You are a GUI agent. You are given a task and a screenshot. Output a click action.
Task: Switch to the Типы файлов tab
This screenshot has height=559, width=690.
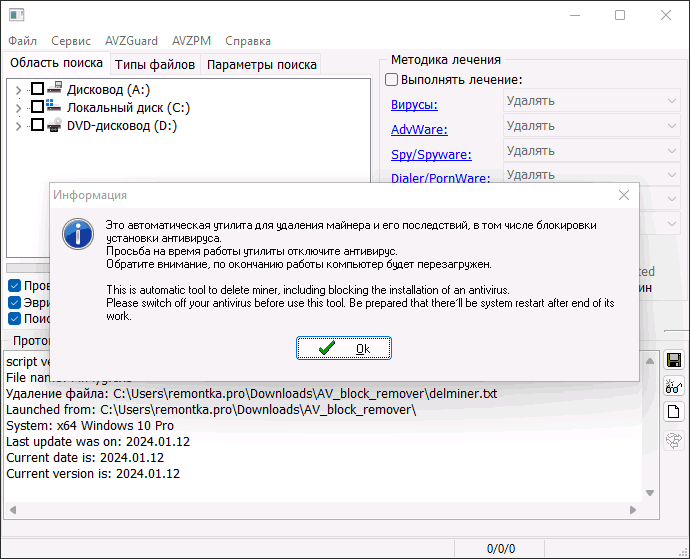(x=155, y=65)
